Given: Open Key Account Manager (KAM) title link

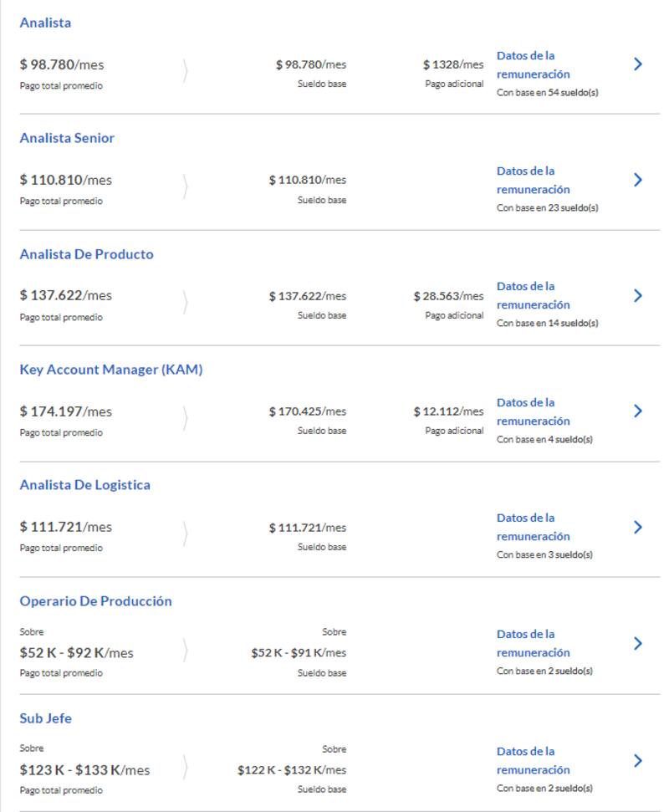Looking at the screenshot, I should (110, 370).
